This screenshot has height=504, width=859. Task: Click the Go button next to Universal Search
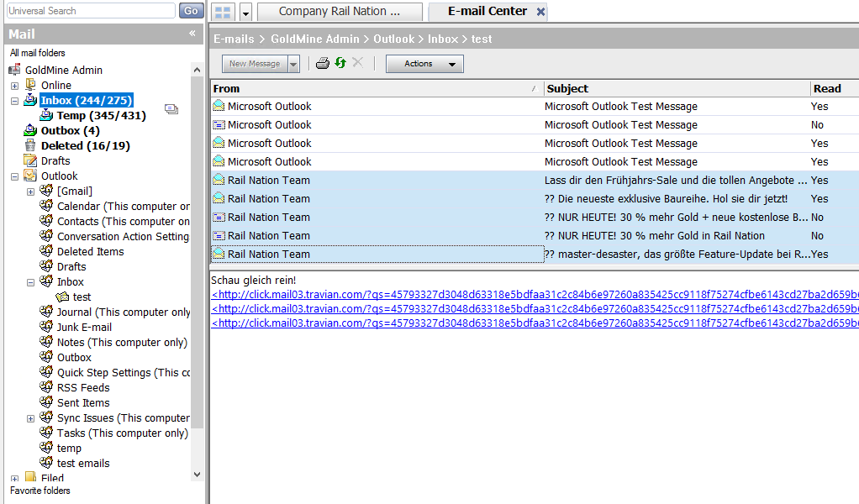pos(191,10)
